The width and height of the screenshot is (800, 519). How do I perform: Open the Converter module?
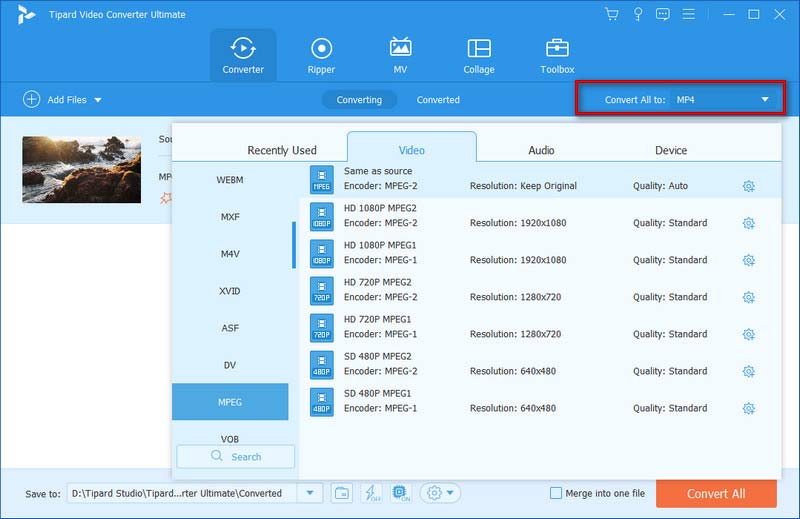pyautogui.click(x=243, y=55)
